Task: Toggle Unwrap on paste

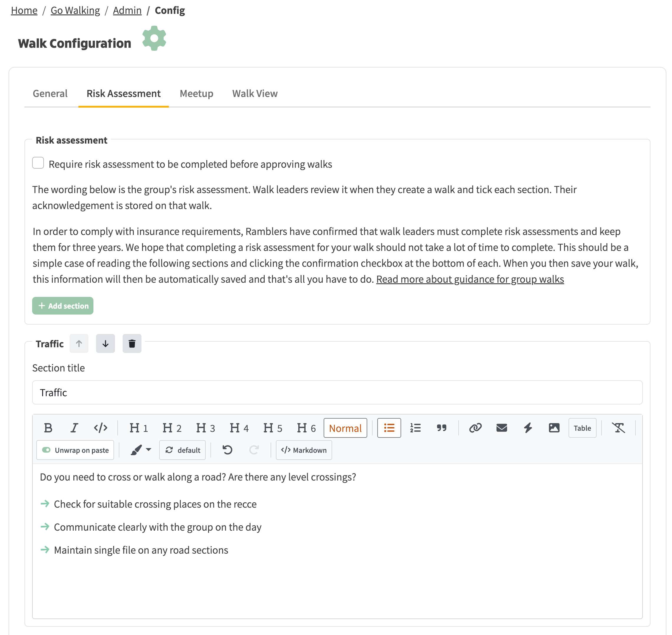Action: tap(75, 450)
